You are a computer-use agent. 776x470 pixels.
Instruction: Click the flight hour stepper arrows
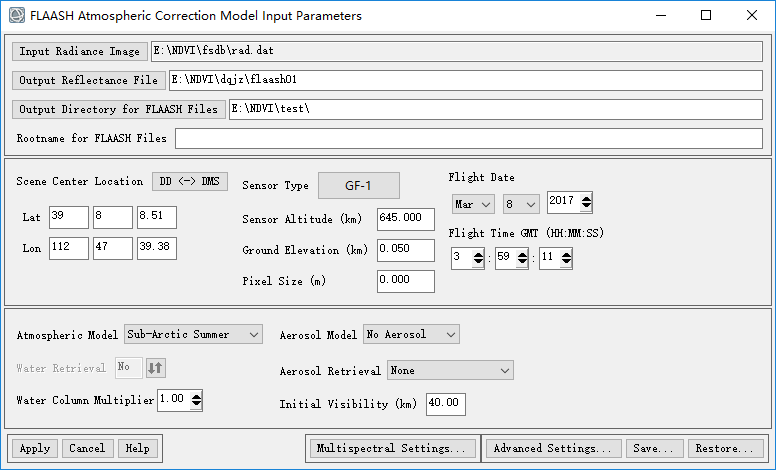[x=478, y=258]
